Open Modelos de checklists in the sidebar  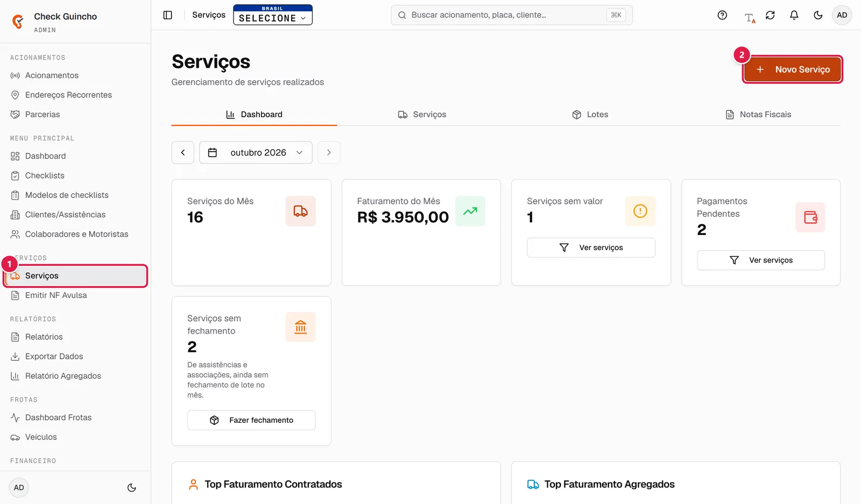click(x=75, y=195)
